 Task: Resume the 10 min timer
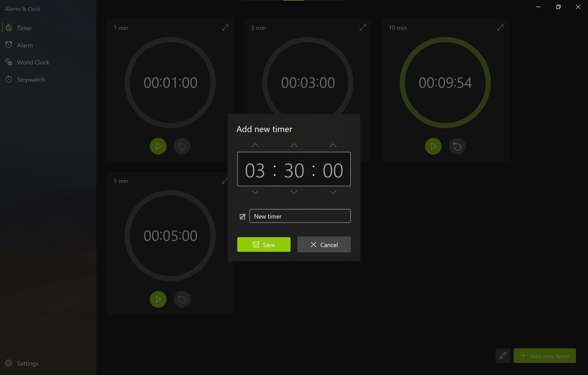(x=433, y=146)
